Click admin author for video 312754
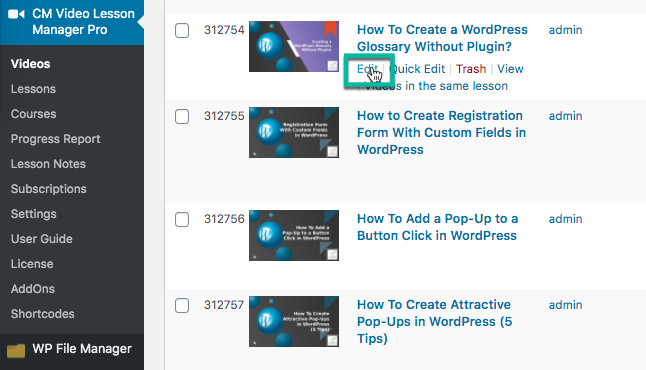646x370 pixels. pos(565,30)
